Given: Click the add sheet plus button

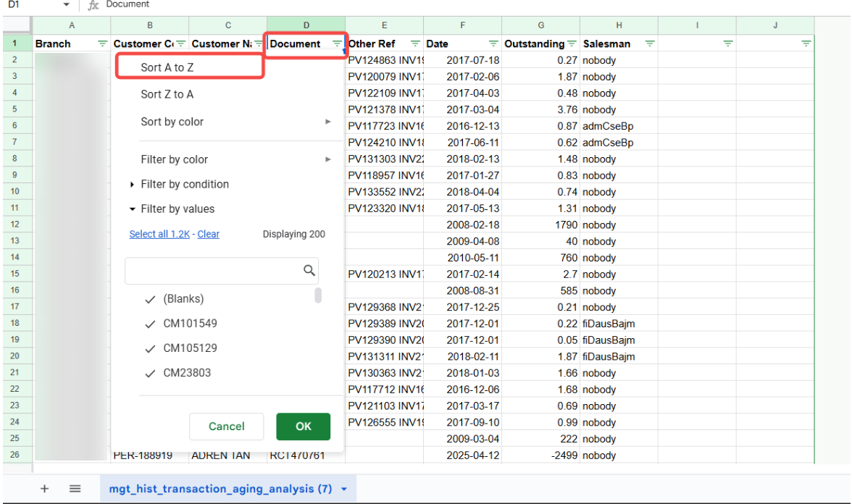Looking at the screenshot, I should click(45, 487).
